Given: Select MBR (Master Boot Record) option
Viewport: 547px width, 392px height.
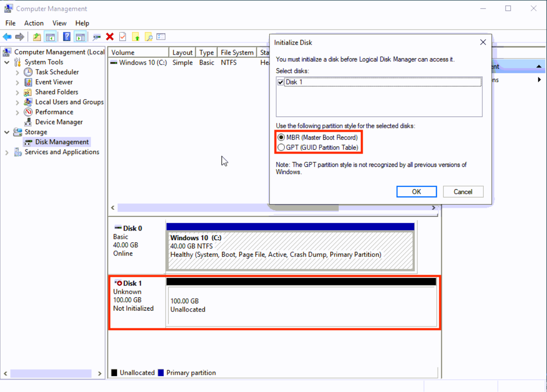Looking at the screenshot, I should (x=318, y=137).
